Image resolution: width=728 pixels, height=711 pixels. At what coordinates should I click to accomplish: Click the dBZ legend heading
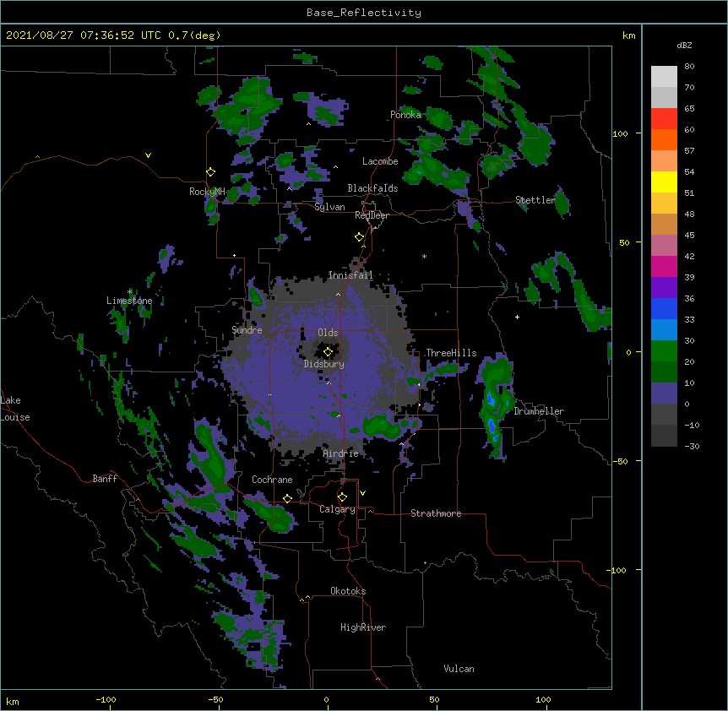click(x=684, y=45)
